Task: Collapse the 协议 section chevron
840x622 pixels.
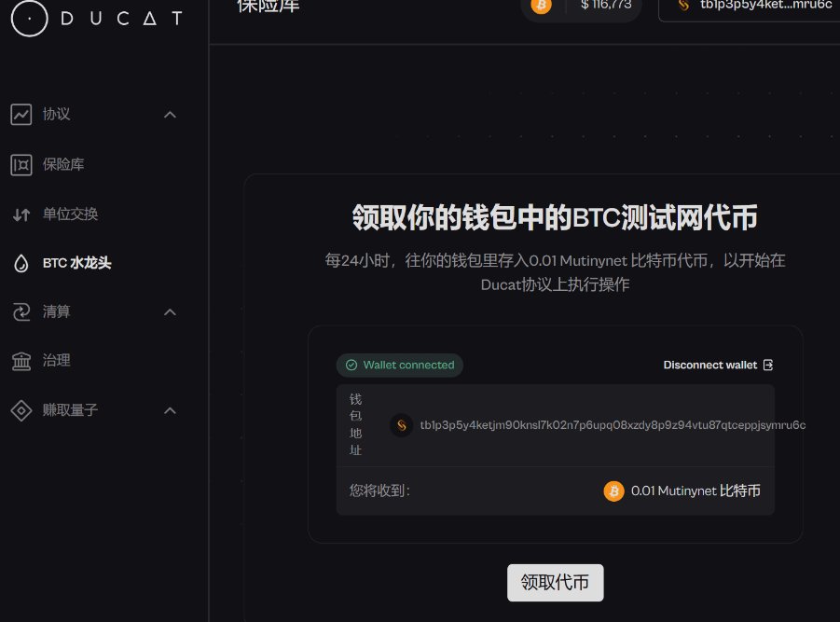Action: [x=170, y=115]
